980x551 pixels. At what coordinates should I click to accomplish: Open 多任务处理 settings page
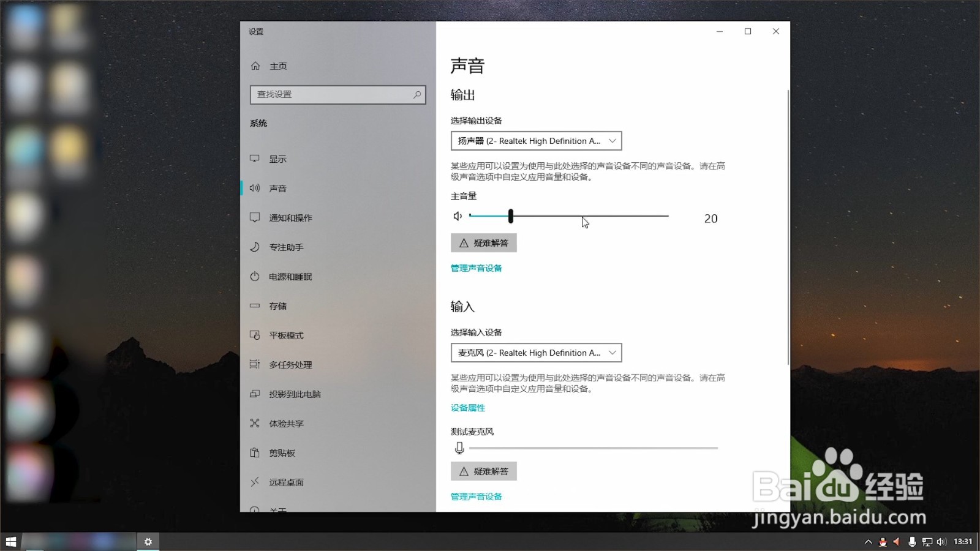tap(291, 365)
